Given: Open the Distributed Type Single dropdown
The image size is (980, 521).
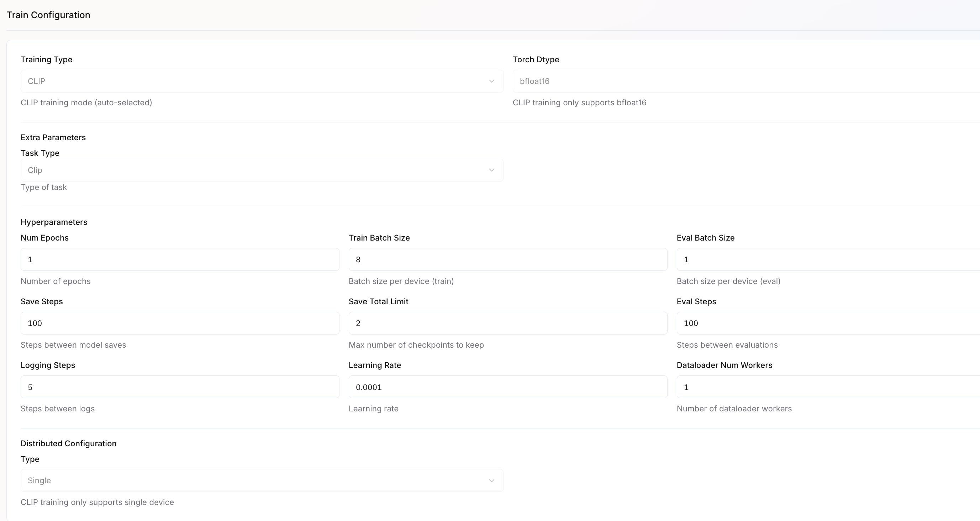Looking at the screenshot, I should point(261,480).
